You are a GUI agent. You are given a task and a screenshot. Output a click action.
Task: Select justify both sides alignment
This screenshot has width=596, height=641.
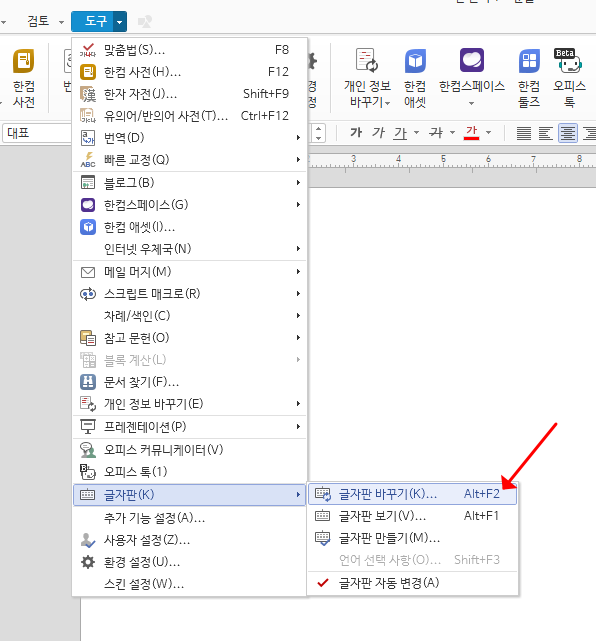tap(524, 133)
